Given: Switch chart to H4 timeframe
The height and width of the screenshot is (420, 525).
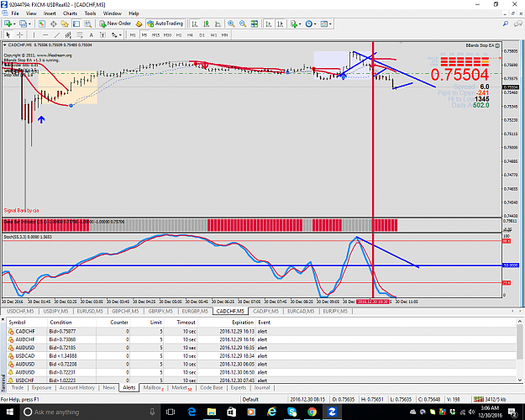Looking at the screenshot, I should pyautogui.click(x=190, y=34).
